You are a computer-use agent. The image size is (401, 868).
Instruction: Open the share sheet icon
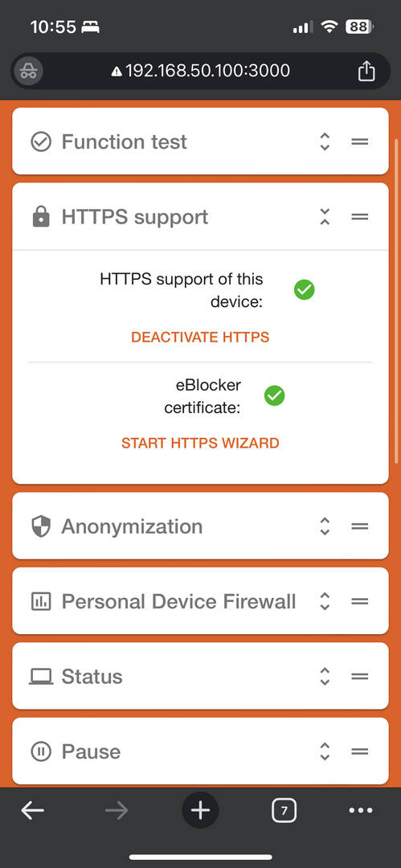point(366,71)
